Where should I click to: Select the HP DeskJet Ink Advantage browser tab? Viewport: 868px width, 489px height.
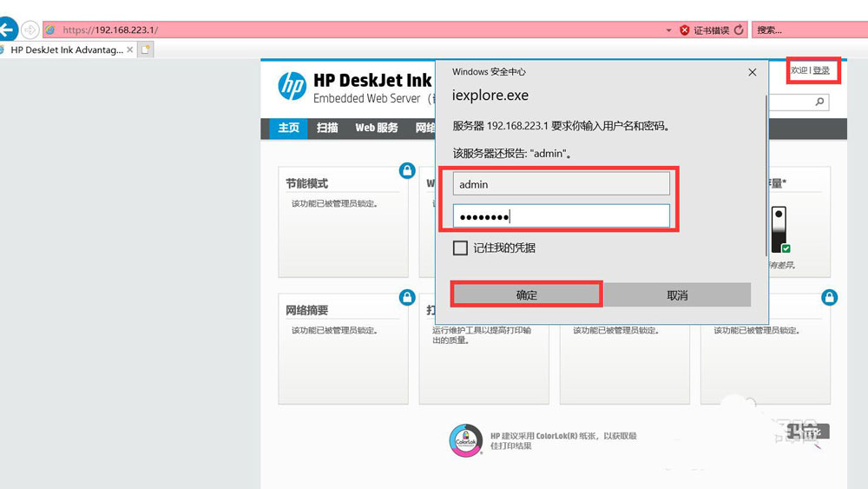67,50
